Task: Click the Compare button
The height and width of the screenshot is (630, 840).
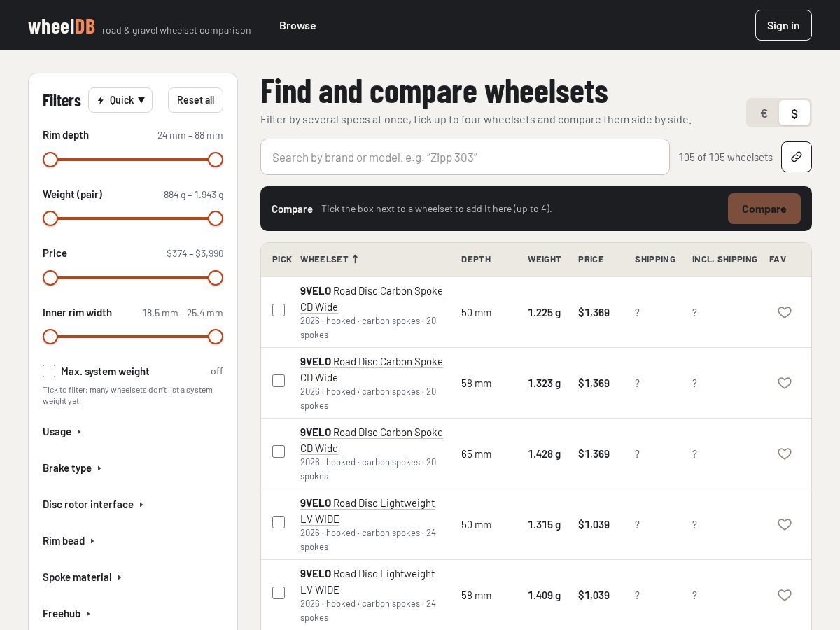Action: (764, 209)
